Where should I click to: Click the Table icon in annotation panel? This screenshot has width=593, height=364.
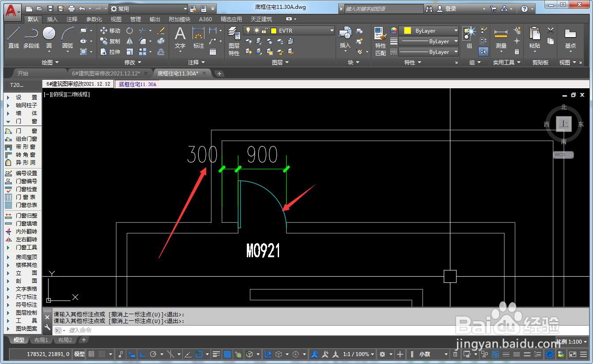point(213,52)
